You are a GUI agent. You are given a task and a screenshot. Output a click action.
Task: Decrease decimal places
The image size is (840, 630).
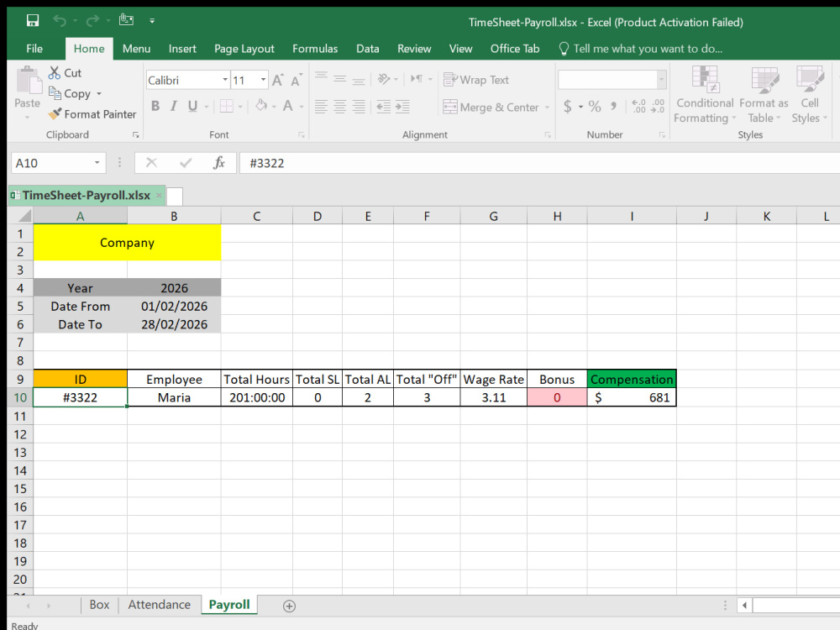point(658,106)
